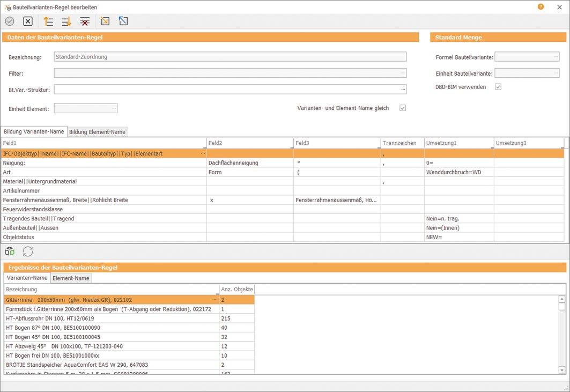Viewport: 570px width, 392px height.
Task: Select HT Abzweig 45° result row
Action: pyautogui.click(x=129, y=346)
